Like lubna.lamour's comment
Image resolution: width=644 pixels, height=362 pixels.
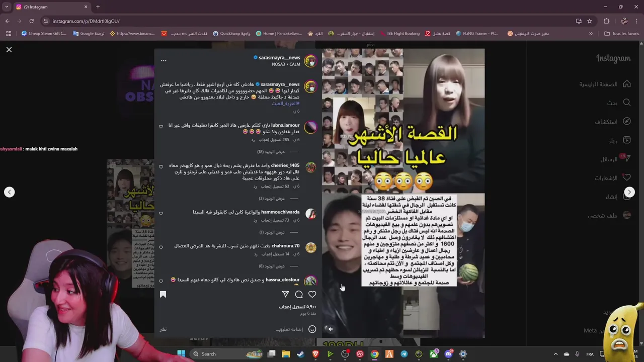161,127
